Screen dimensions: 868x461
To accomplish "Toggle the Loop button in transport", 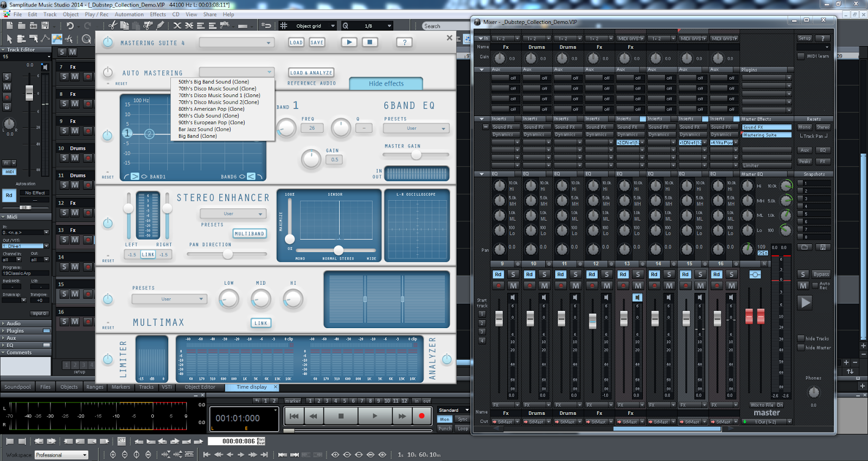I will click(x=463, y=428).
